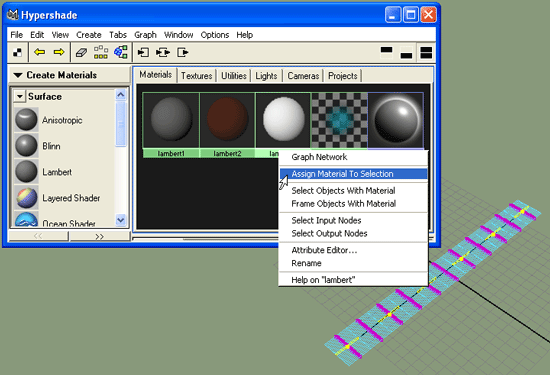
Task: Choose Select Objects With Material
Action: coord(354,190)
